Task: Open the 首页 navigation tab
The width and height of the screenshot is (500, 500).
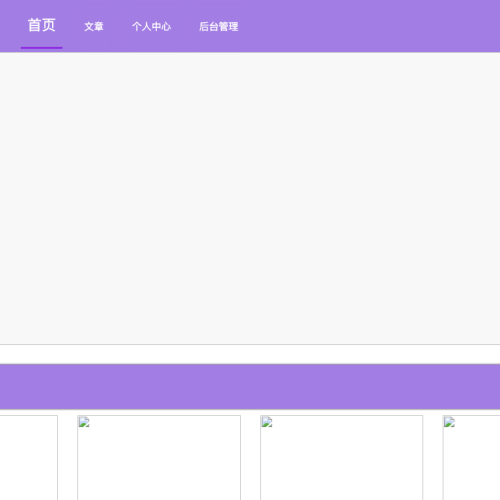Action: [42, 26]
